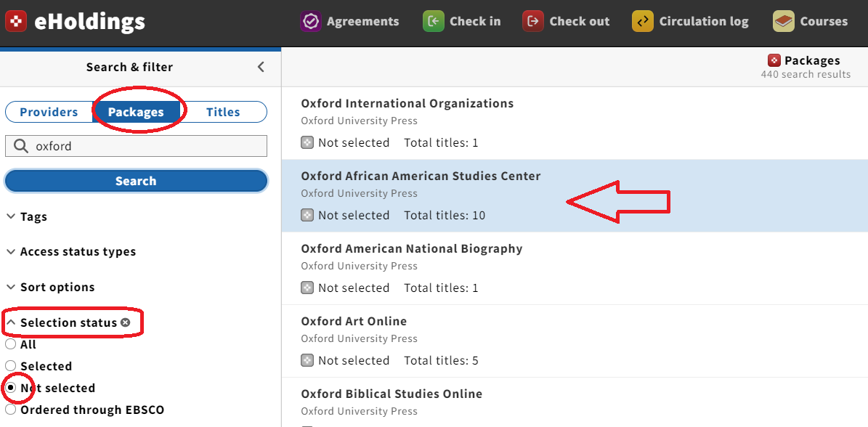This screenshot has height=427, width=868.
Task: Click the 440 search results text
Action: point(806,74)
